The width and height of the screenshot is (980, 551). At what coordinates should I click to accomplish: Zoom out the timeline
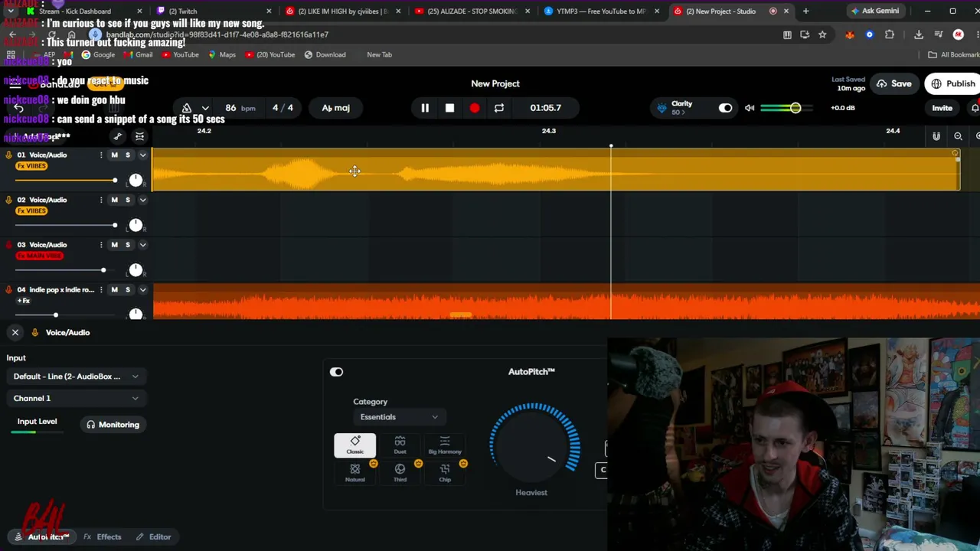point(958,136)
